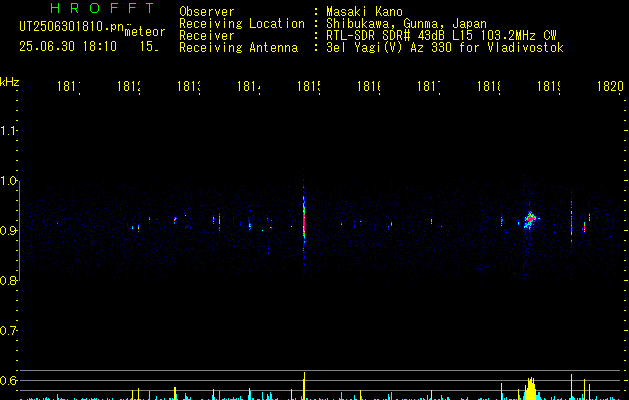Image resolution: width=629 pixels, height=400 pixels.
Task: Click the word Vladivostok in the antenna line
Action: [x=526, y=48]
